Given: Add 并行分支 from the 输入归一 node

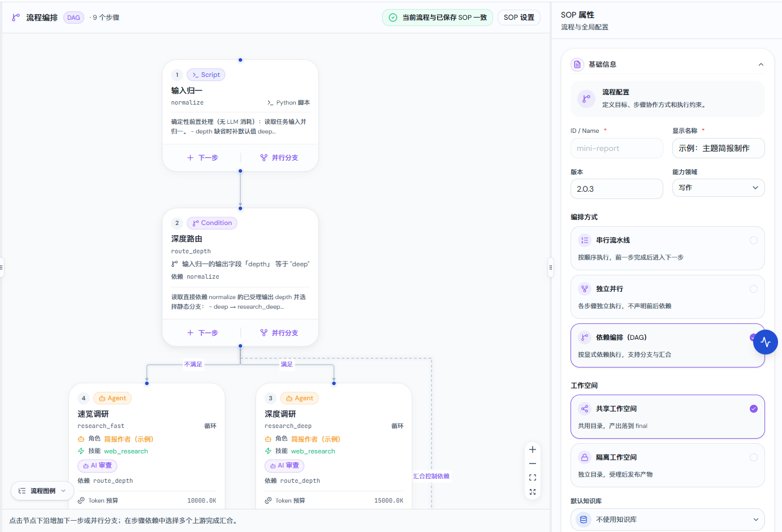Looking at the screenshot, I should tap(279, 158).
